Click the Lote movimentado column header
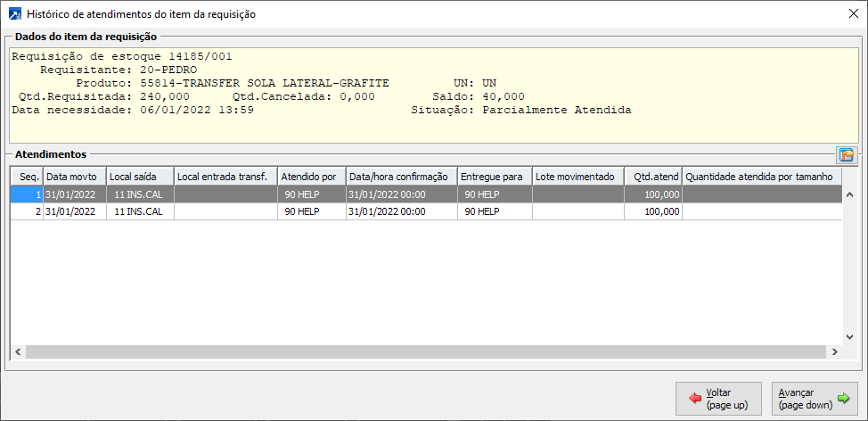This screenshot has height=421, width=868. click(x=578, y=177)
